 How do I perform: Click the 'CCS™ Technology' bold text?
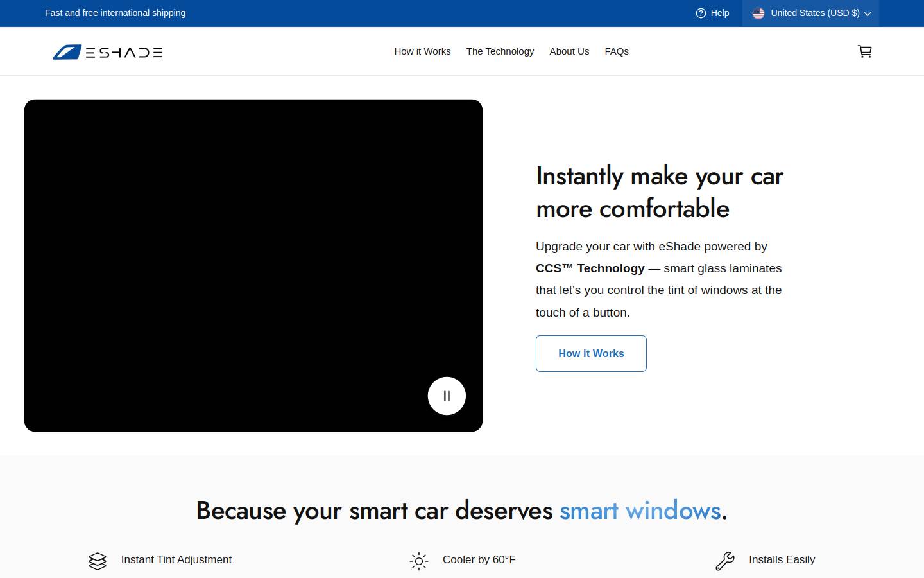pyautogui.click(x=590, y=268)
